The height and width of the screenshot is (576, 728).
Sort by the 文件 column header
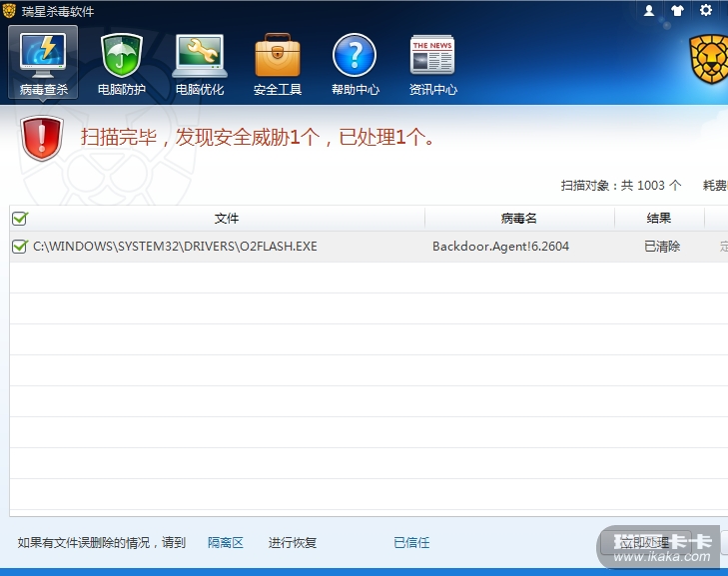(226, 219)
